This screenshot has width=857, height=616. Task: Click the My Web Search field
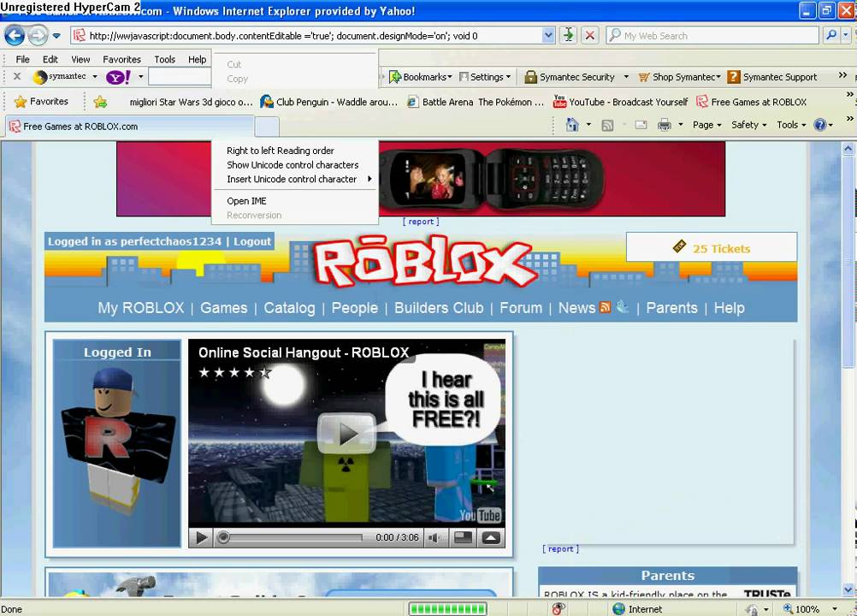pyautogui.click(x=712, y=36)
